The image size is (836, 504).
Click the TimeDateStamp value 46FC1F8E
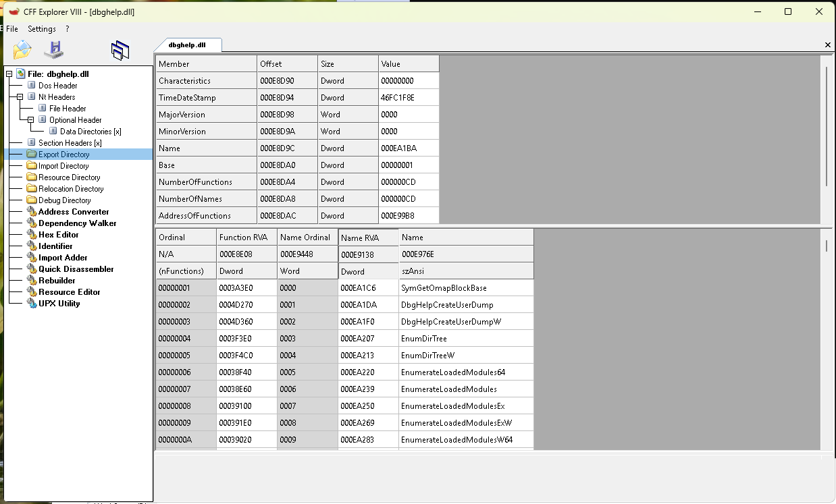click(409, 97)
